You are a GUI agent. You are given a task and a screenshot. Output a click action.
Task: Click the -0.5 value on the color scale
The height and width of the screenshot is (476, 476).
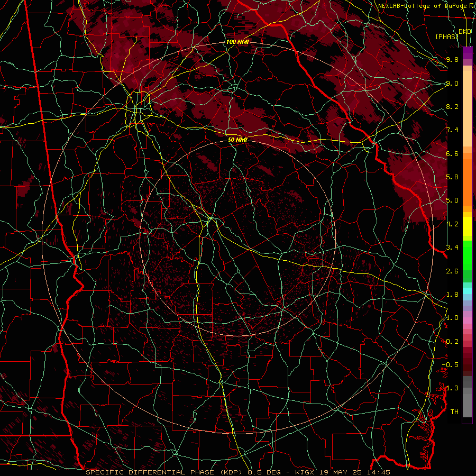[x=450, y=365]
